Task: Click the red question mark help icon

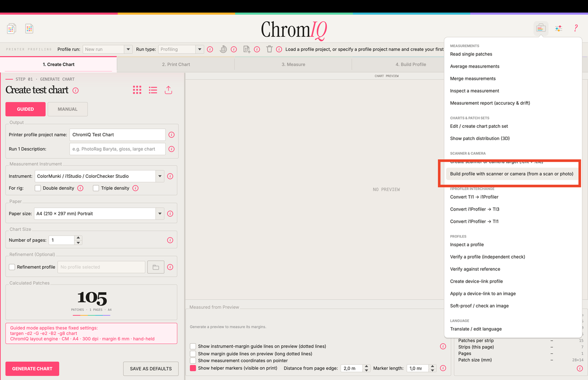Action: coord(576,28)
